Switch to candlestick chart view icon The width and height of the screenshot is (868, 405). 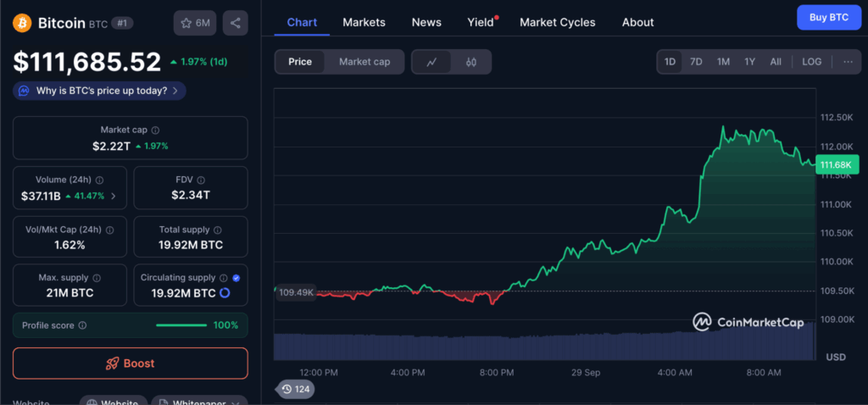pyautogui.click(x=471, y=62)
